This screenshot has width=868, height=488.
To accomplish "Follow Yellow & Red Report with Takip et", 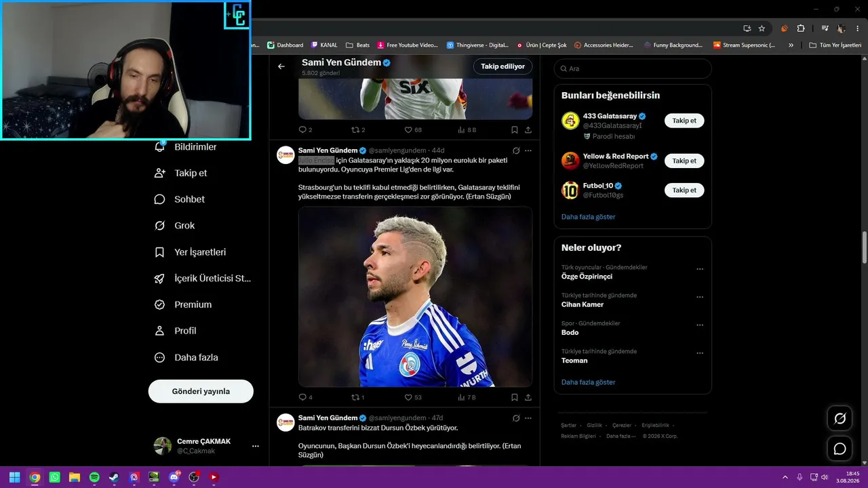I will 684,161.
